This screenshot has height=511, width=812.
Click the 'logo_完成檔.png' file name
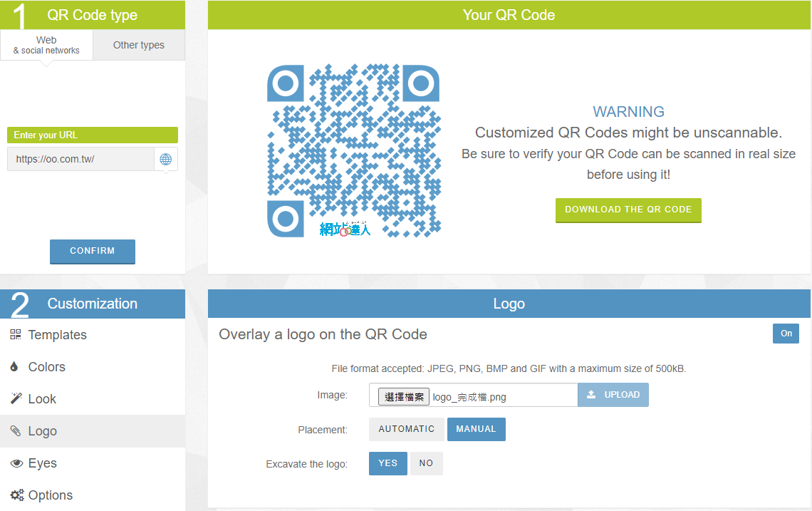469,397
